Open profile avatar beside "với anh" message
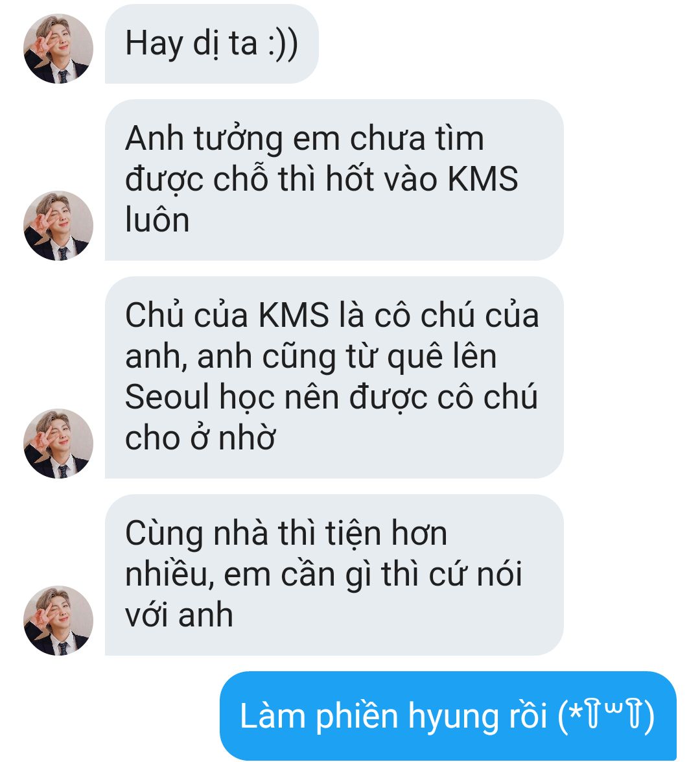Viewport: 700px width, 762px height. pyautogui.click(x=58, y=620)
